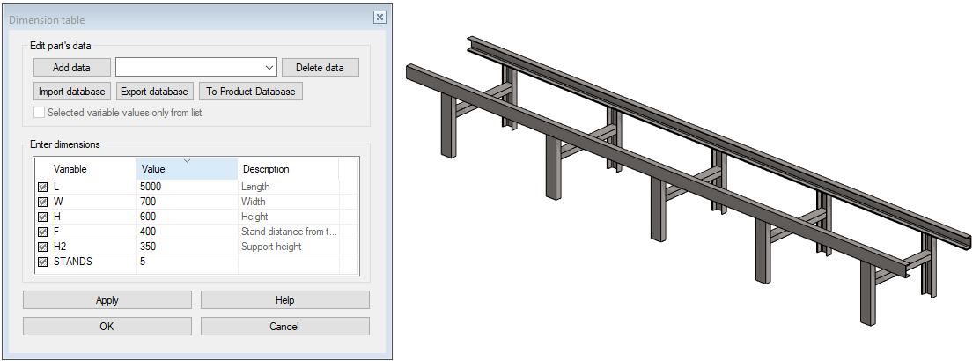Toggle the H2 variable checkbox

pos(42,247)
